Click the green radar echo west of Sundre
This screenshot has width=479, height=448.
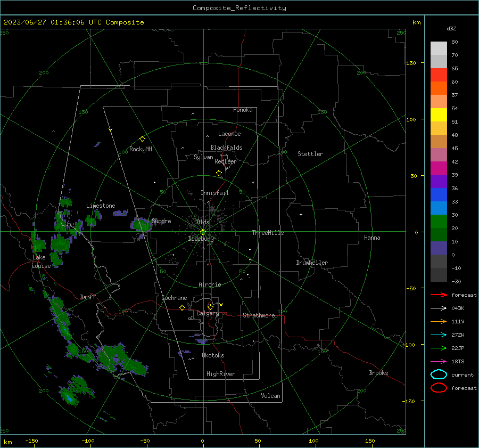(x=141, y=226)
